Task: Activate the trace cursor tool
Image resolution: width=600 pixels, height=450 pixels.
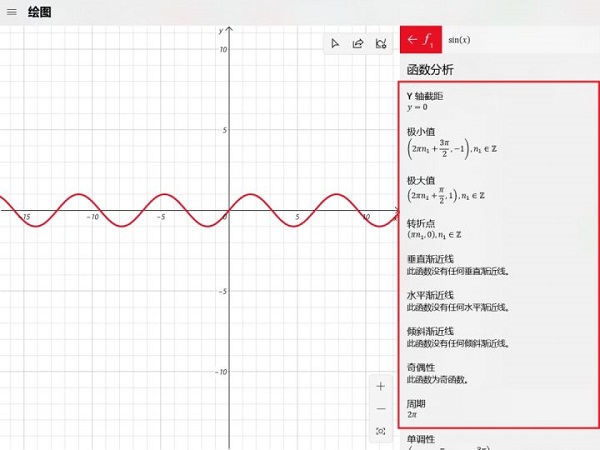Action: tap(334, 44)
